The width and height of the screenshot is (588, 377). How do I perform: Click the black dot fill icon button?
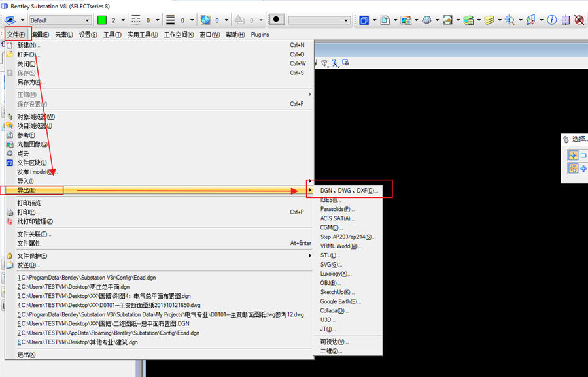point(277,20)
